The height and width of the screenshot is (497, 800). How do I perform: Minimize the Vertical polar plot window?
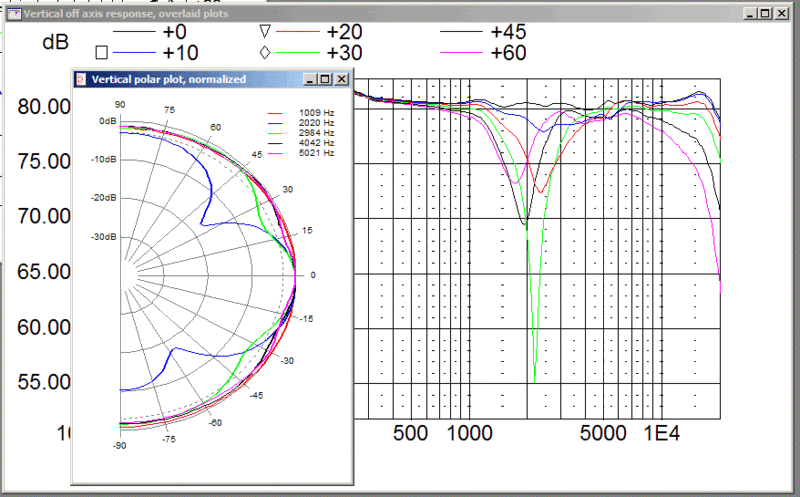click(x=310, y=79)
